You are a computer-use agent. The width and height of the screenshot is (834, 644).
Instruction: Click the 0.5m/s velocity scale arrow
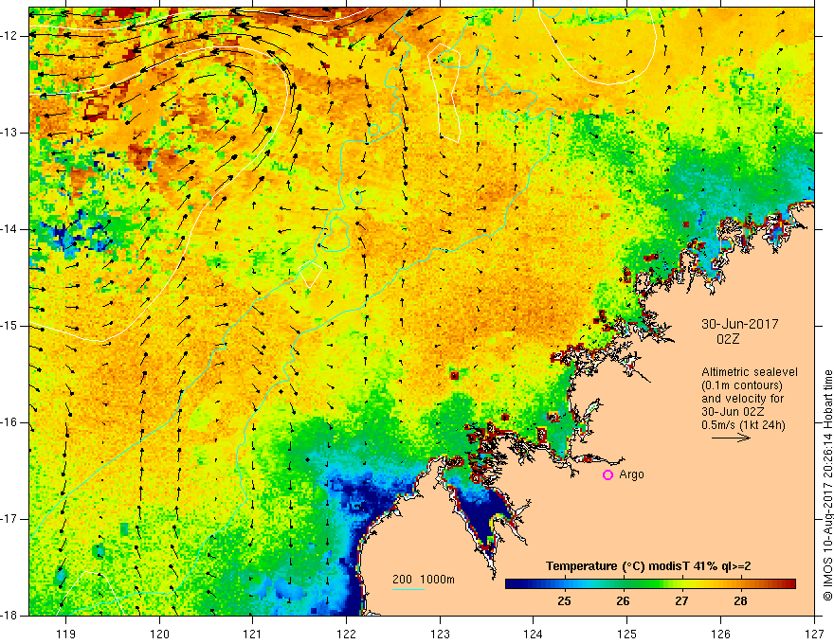coord(732,438)
